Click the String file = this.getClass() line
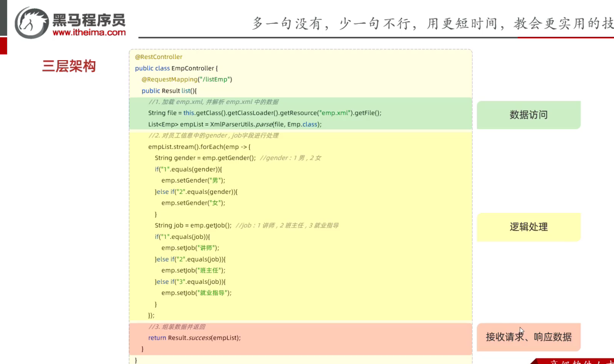The width and height of the screenshot is (614, 364). click(x=264, y=113)
